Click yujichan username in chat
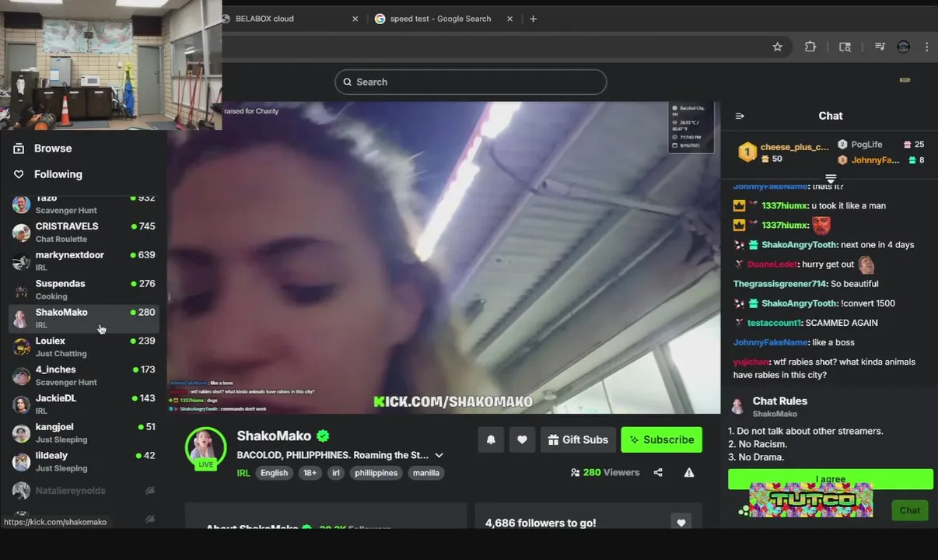The image size is (938, 560). click(751, 362)
